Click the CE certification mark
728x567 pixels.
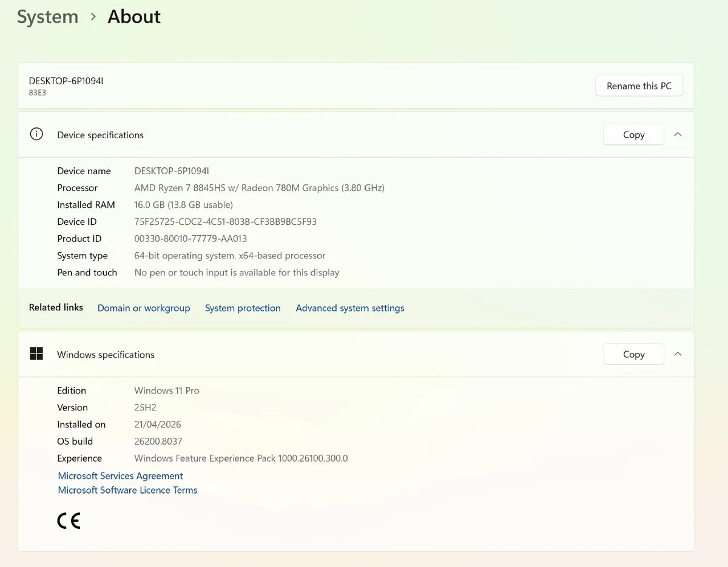click(69, 520)
